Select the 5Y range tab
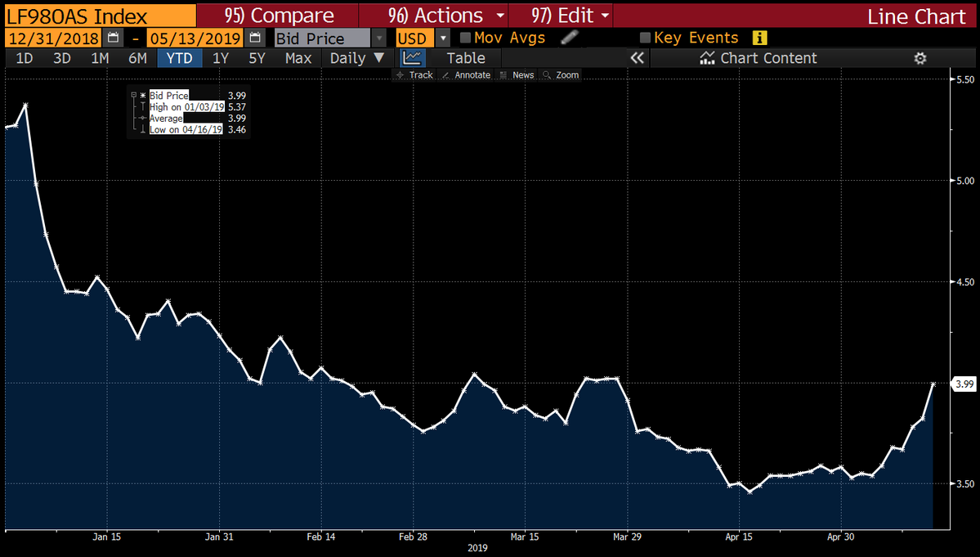The width and height of the screenshot is (980, 557). pos(257,58)
